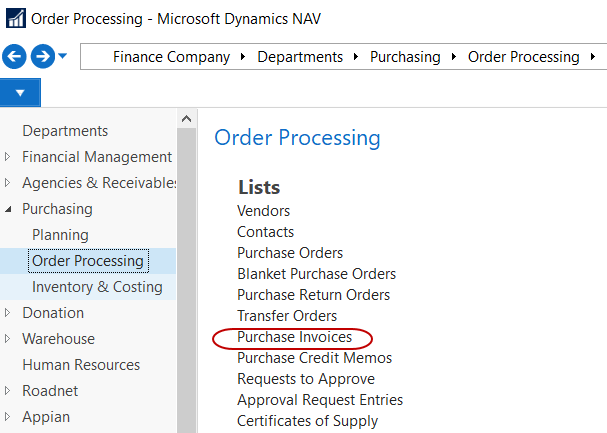Expand the Donation node
Image resolution: width=607 pixels, height=433 pixels.
point(7,313)
